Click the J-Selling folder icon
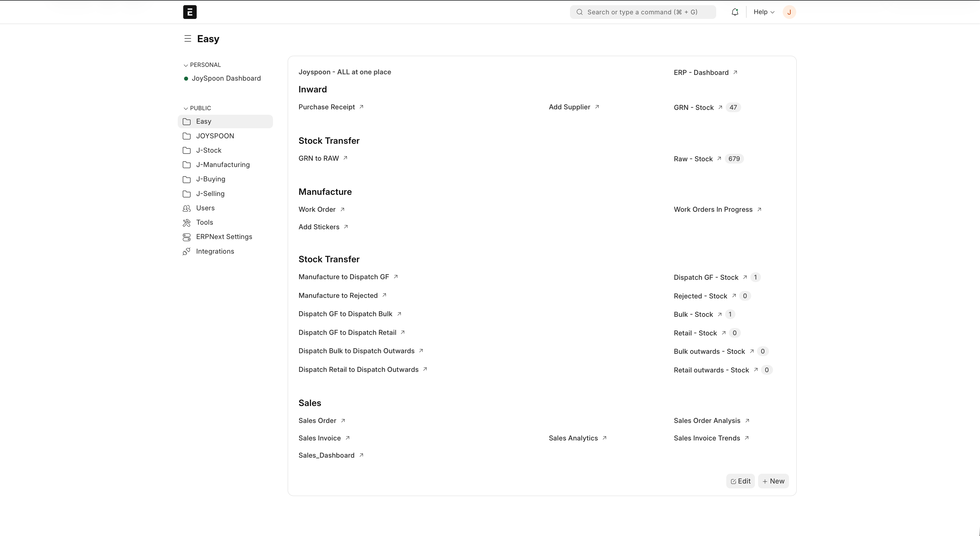The image size is (980, 536). (x=186, y=194)
